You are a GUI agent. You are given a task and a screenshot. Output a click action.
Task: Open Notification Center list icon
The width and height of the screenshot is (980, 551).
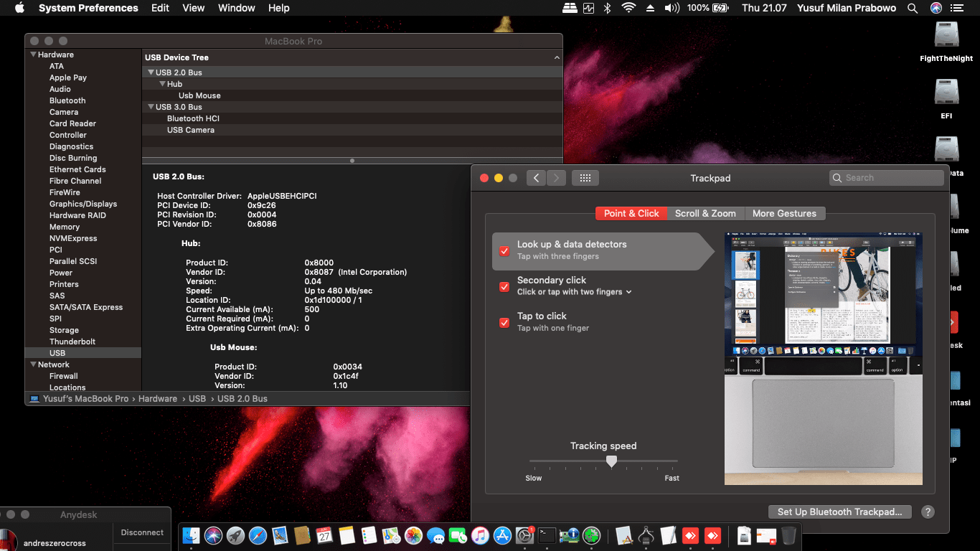tap(956, 8)
